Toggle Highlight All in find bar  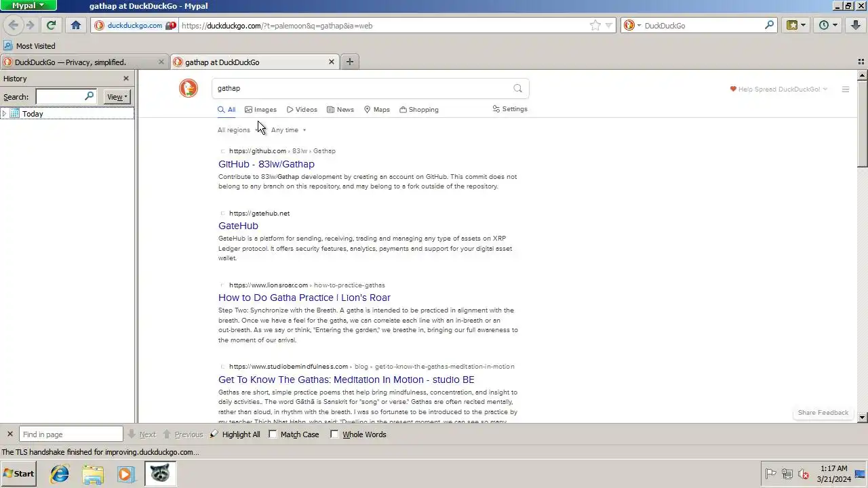point(235,434)
